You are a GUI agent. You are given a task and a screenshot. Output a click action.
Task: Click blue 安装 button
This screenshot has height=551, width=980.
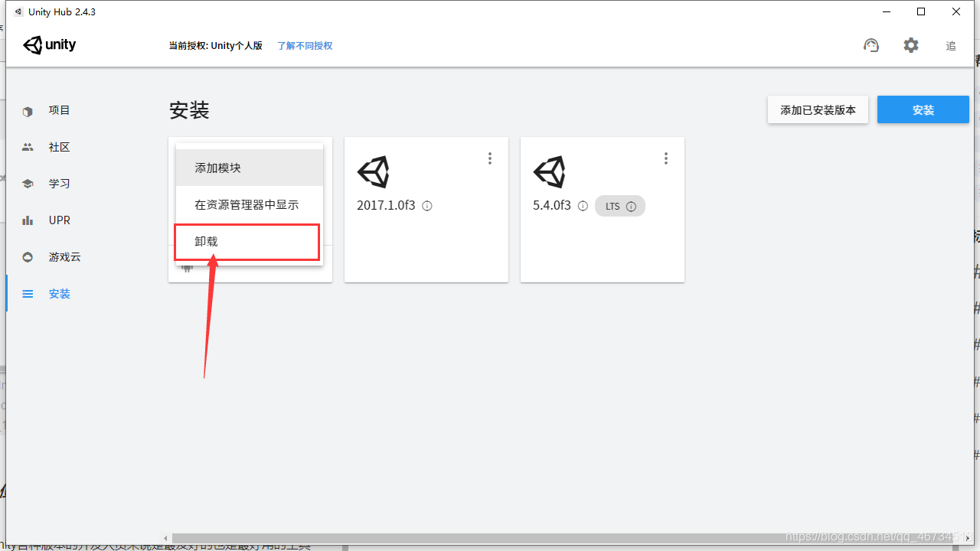[x=923, y=109]
